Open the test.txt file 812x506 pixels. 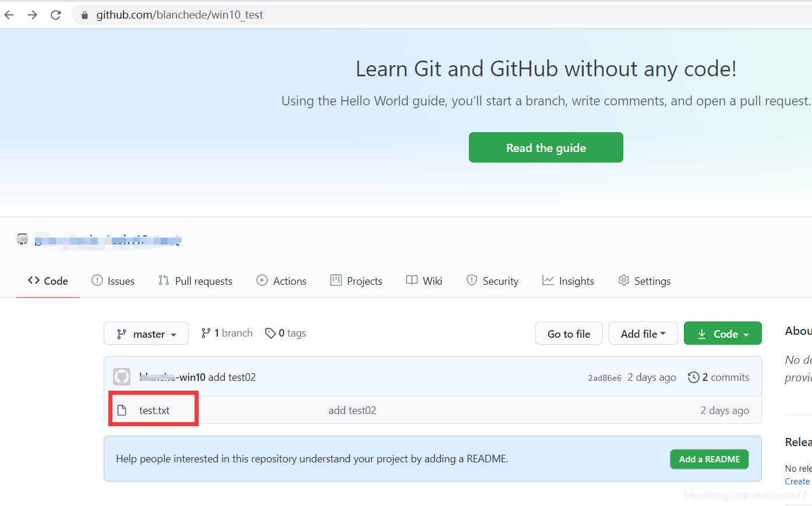coord(154,411)
